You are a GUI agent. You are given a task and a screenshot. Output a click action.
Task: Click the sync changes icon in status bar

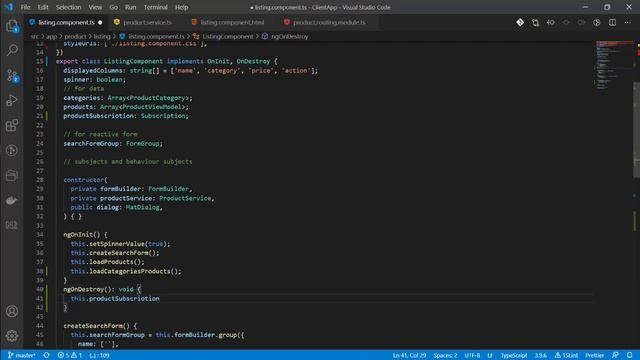(47, 355)
